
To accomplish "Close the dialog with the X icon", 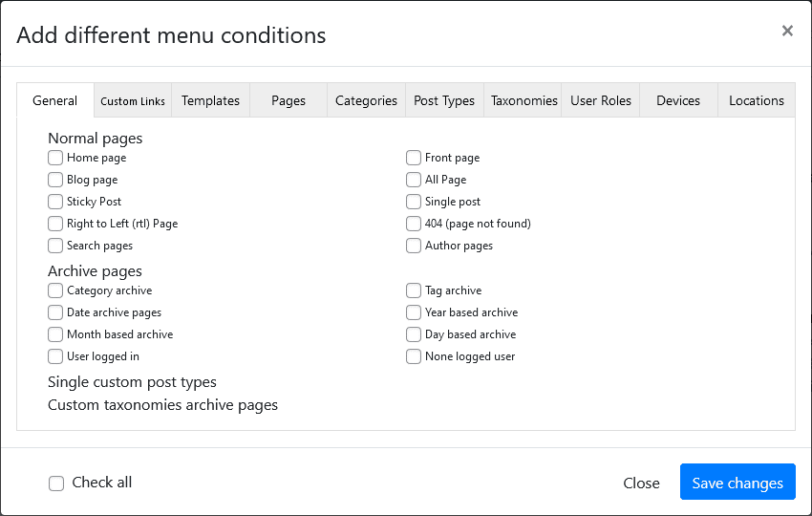I will point(787,31).
